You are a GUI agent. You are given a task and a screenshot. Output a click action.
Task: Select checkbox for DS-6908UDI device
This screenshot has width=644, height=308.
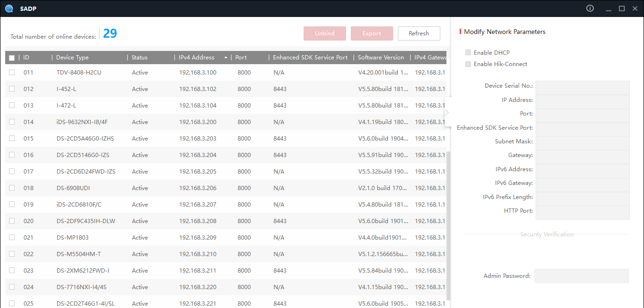tap(12, 188)
